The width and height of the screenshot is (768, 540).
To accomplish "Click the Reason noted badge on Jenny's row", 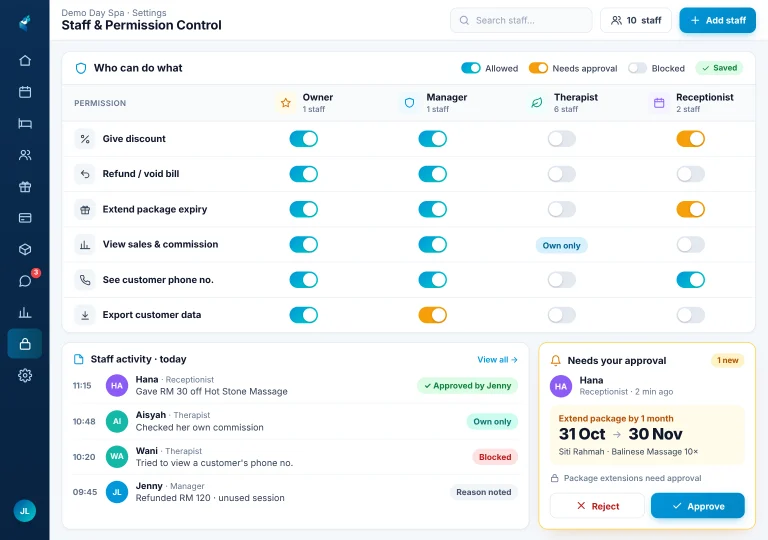I will tap(484, 492).
